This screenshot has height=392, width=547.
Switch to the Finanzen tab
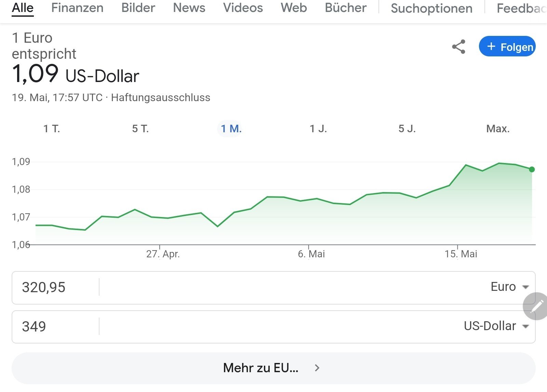tap(77, 8)
